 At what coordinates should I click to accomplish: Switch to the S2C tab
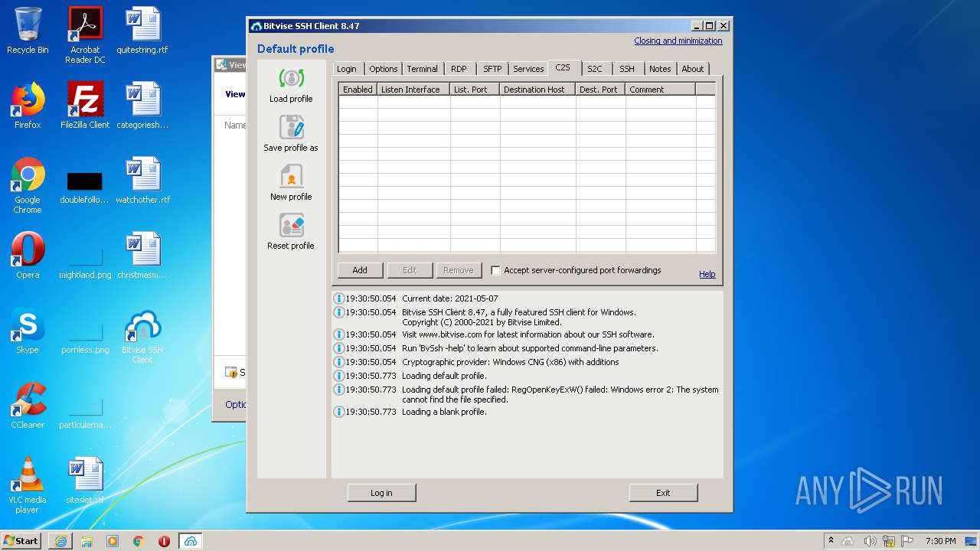[595, 69]
